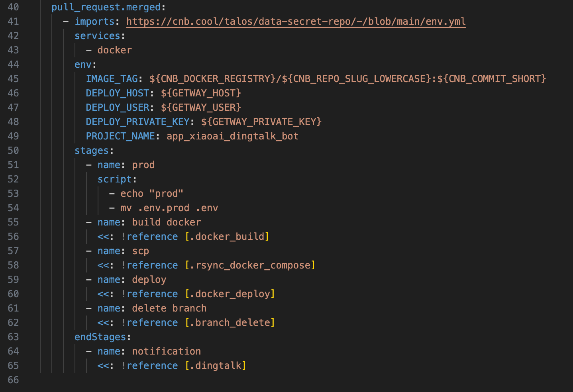The width and height of the screenshot is (573, 392).
Task: Click the DEPLOY_USER key
Action: (118, 108)
